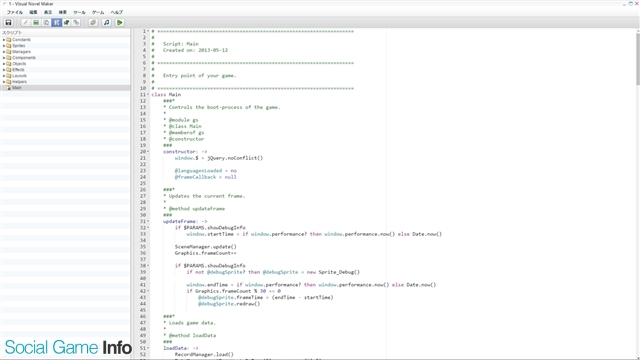Image resolution: width=640 pixels, height=360 pixels.
Task: Collapse class Main fold marker at line 11
Action: pyautogui.click(x=148, y=95)
